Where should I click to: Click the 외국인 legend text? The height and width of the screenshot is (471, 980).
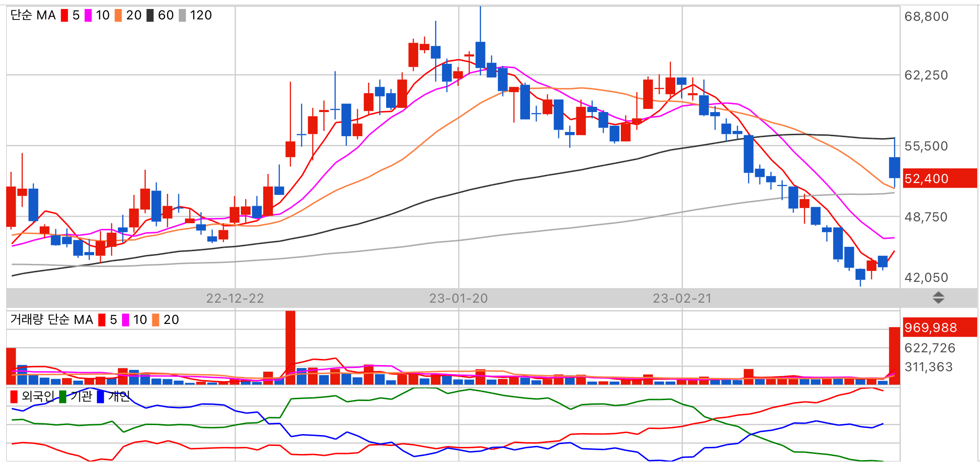tap(38, 397)
